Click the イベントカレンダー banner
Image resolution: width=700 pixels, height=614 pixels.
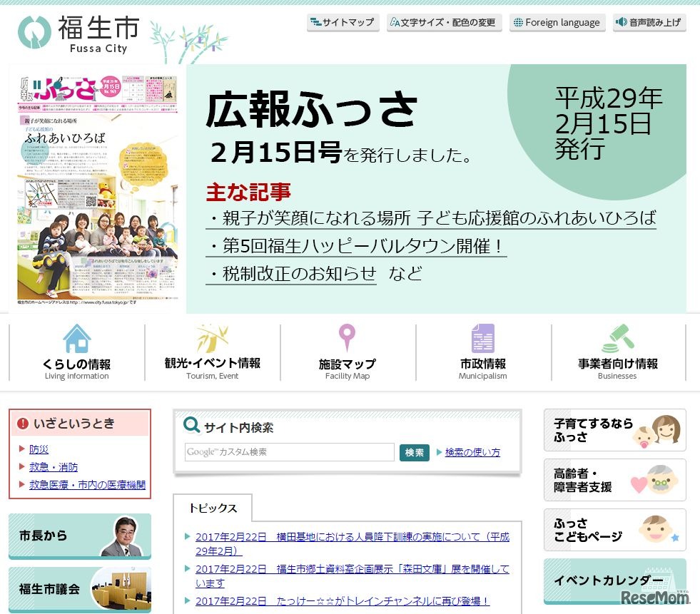(x=614, y=581)
